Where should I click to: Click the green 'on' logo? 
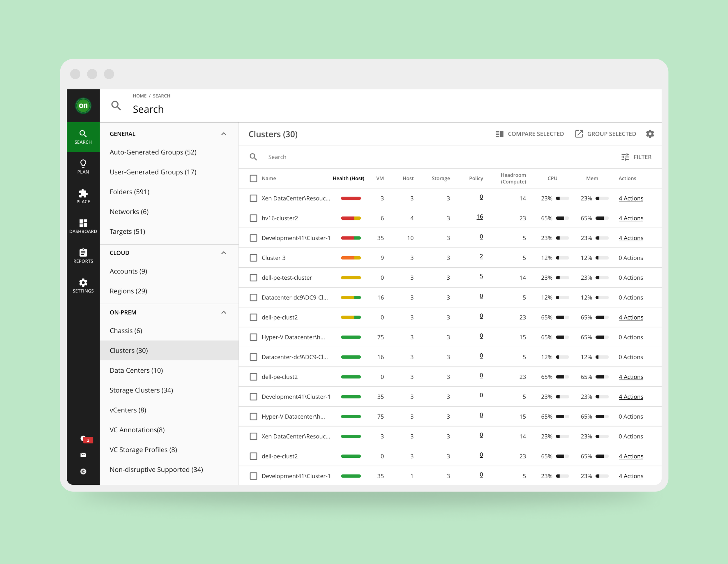coord(83,106)
